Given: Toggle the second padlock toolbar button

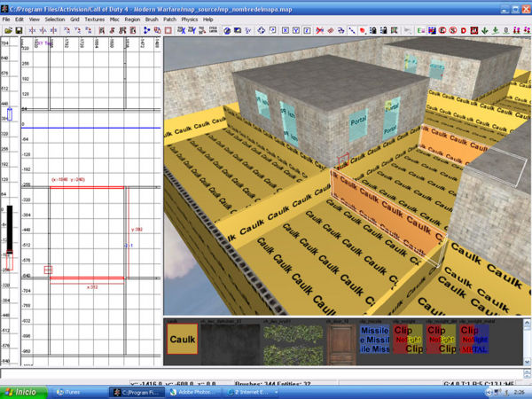Looking at the screenshot, I should click(383, 30).
